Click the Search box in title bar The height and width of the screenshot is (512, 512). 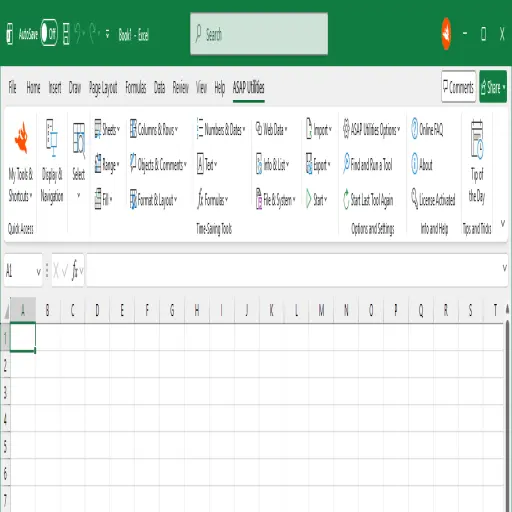tap(259, 34)
